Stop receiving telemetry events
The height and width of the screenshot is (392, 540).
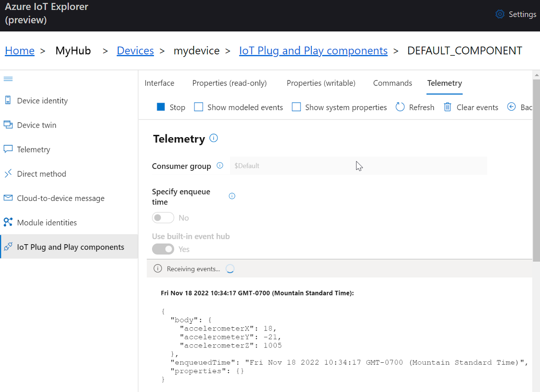[x=171, y=107]
